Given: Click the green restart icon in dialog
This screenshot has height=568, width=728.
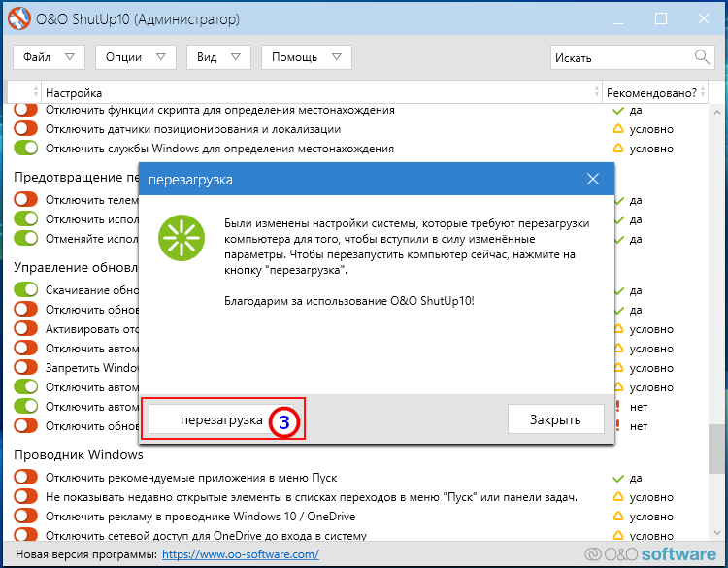Looking at the screenshot, I should point(182,238).
